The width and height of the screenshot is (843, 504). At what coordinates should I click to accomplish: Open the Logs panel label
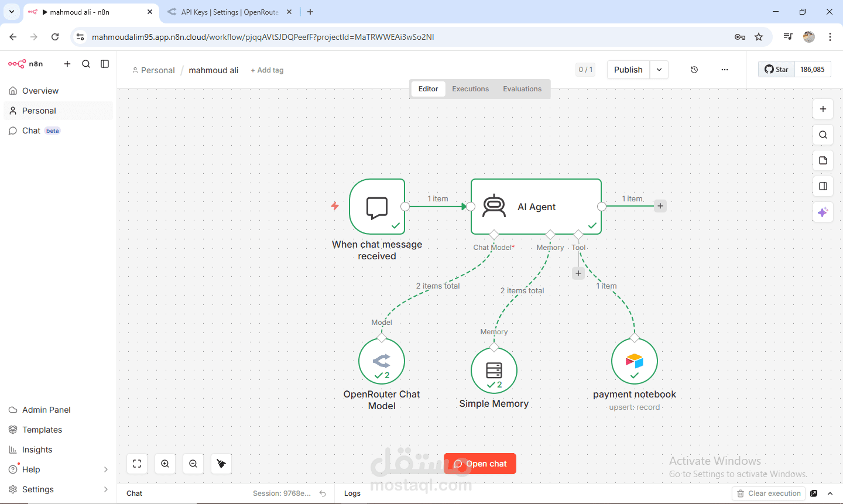point(352,493)
